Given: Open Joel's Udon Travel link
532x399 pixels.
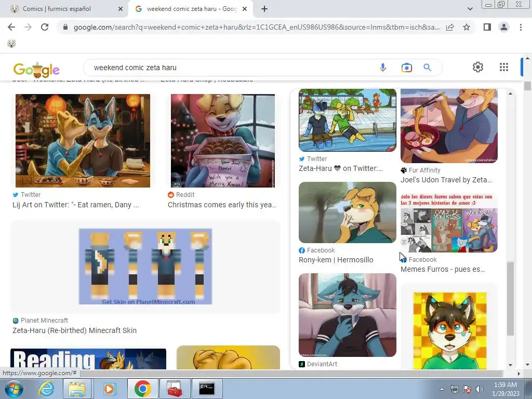Looking at the screenshot, I should [446, 180].
